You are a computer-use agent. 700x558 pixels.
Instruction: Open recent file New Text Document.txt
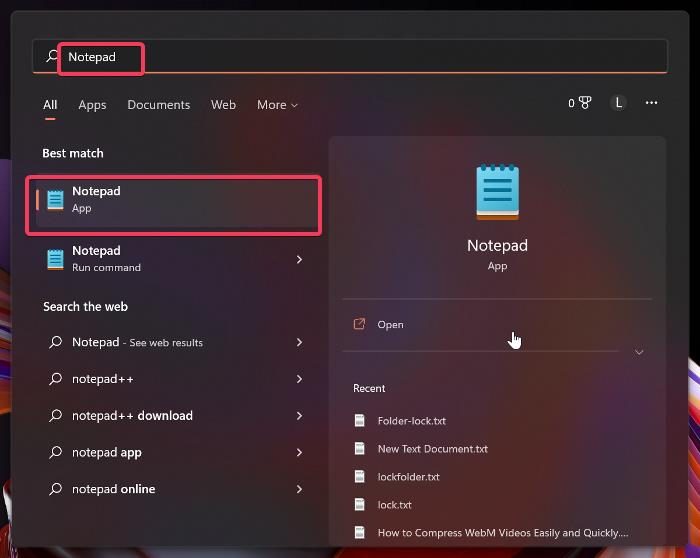click(433, 449)
